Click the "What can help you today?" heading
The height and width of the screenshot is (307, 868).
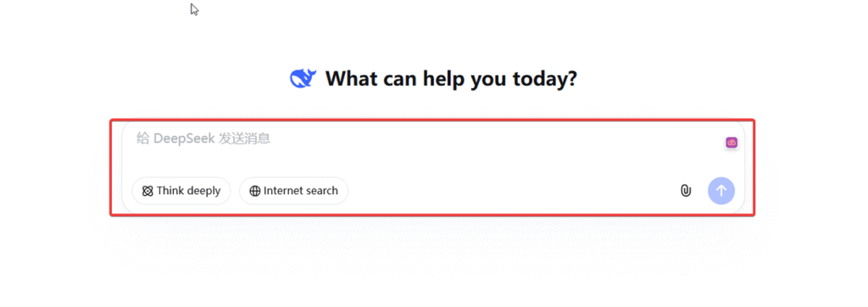coord(451,79)
